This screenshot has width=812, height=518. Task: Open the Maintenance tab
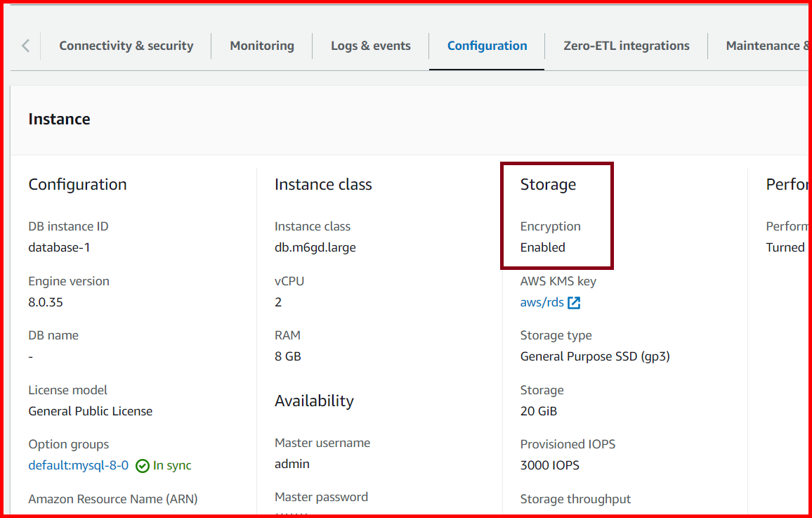768,45
